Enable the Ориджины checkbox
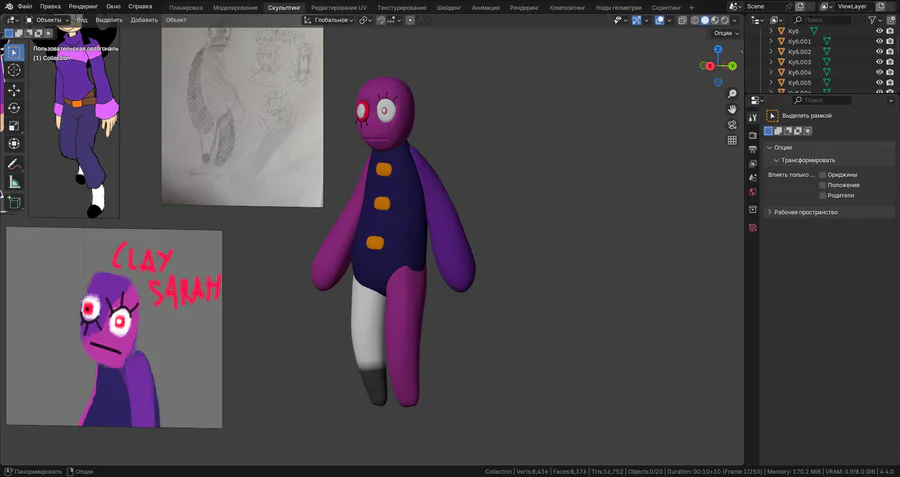900x477 pixels. pos(823,174)
